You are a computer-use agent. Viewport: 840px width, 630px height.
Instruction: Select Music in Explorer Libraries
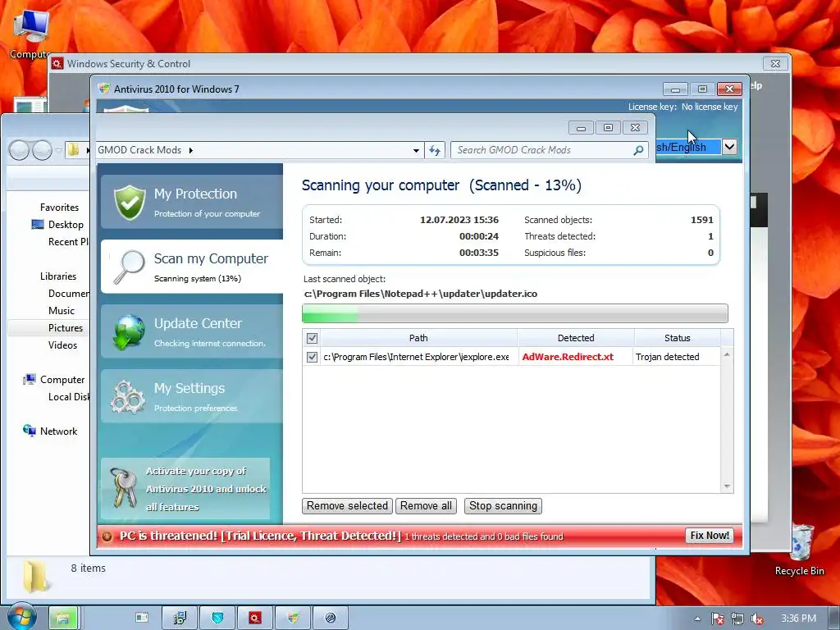[x=61, y=311]
